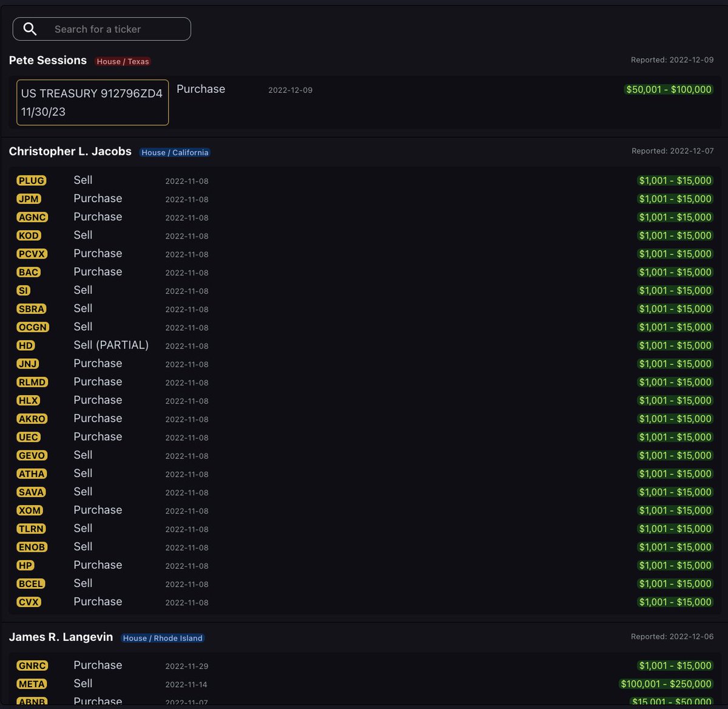728x709 pixels.
Task: Click the 2022-11-14 date in the META row
Action: pos(186,685)
